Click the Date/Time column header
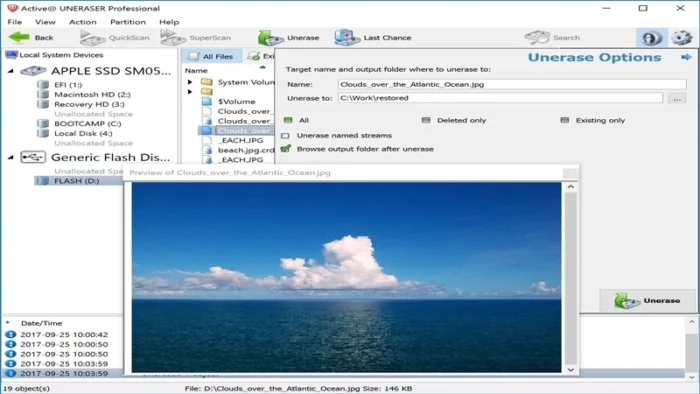 tap(42, 323)
